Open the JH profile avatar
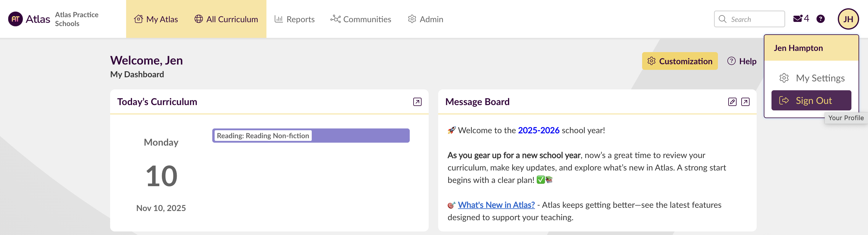 [x=848, y=19]
